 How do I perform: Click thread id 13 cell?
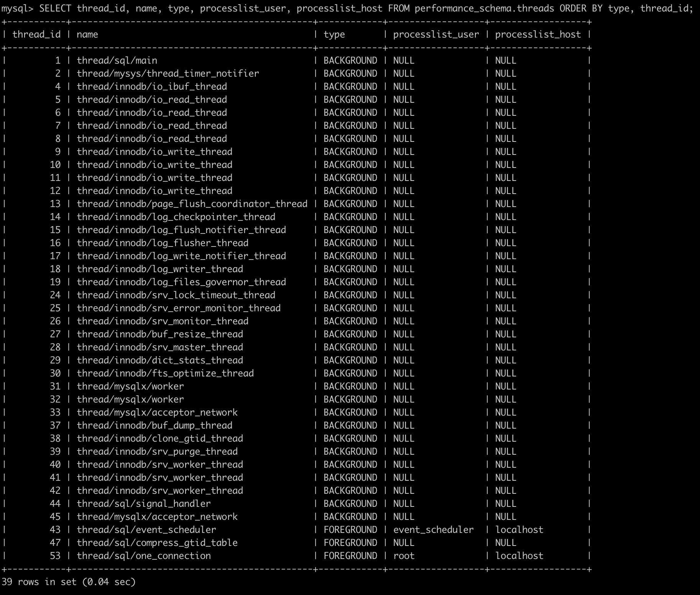tap(55, 204)
